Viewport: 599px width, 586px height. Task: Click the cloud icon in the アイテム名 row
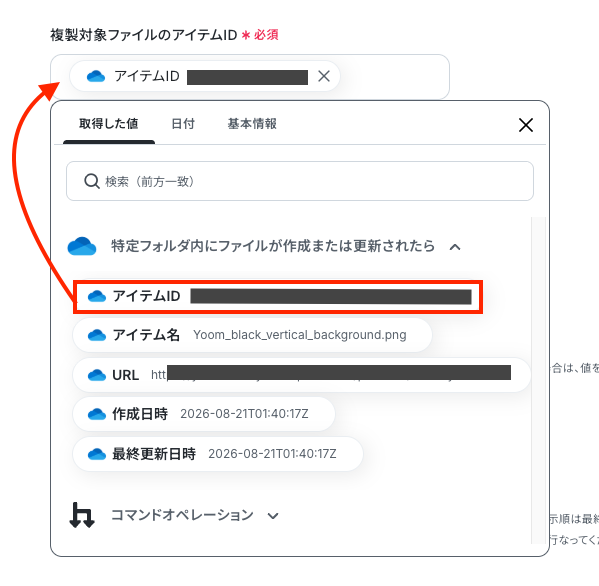click(x=97, y=335)
